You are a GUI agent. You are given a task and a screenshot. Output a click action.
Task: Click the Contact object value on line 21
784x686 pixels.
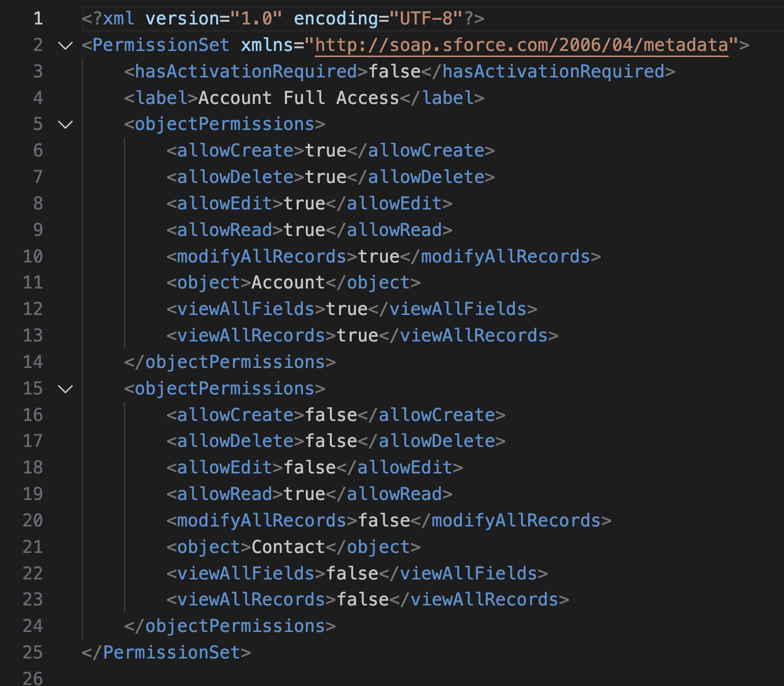tap(288, 547)
